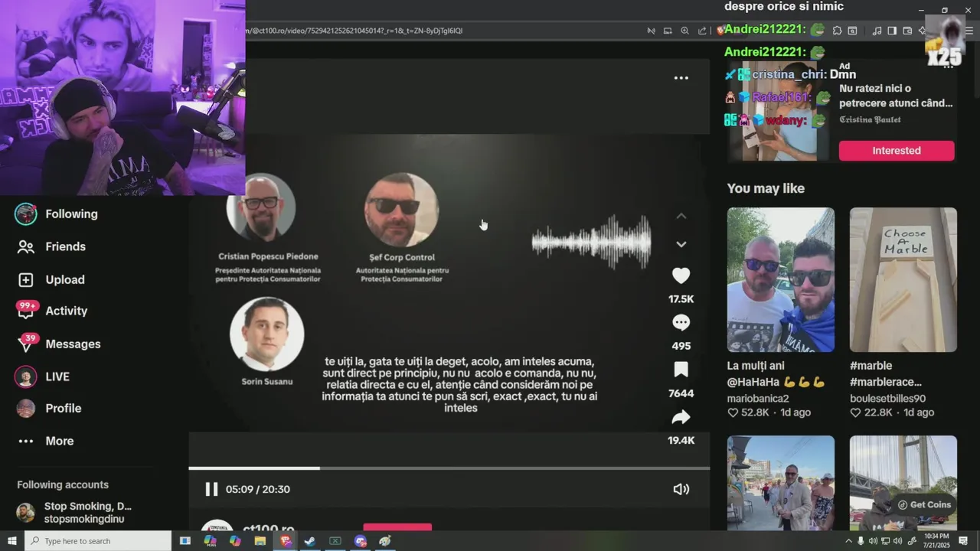The width and height of the screenshot is (980, 551).
Task: Like the video with the heart icon
Action: tap(681, 275)
